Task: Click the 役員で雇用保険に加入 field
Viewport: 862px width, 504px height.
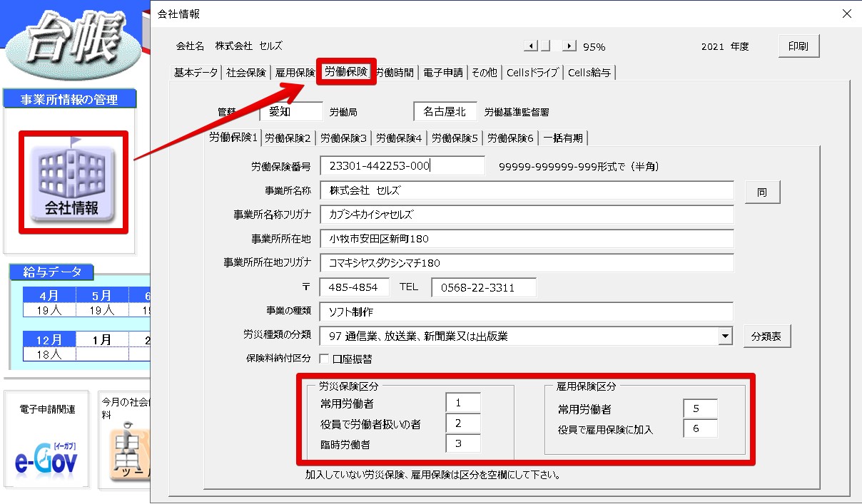Action: [700, 428]
